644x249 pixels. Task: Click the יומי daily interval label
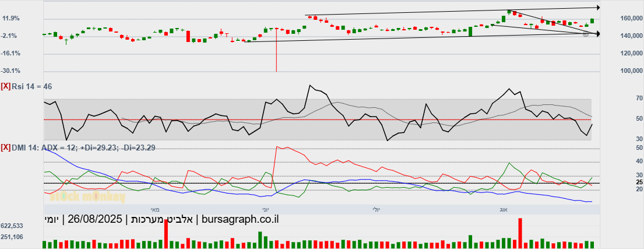pyautogui.click(x=52, y=219)
